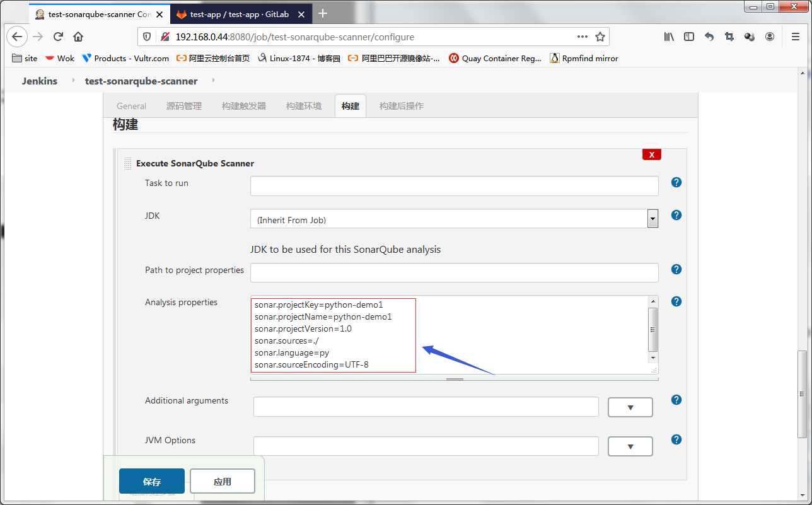Open the Linux-1874 bookmark
Screen dimensions: 812x505
tap(299, 58)
